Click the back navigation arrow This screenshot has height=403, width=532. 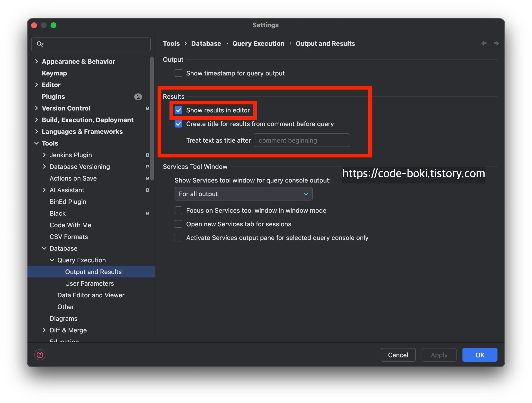point(484,43)
